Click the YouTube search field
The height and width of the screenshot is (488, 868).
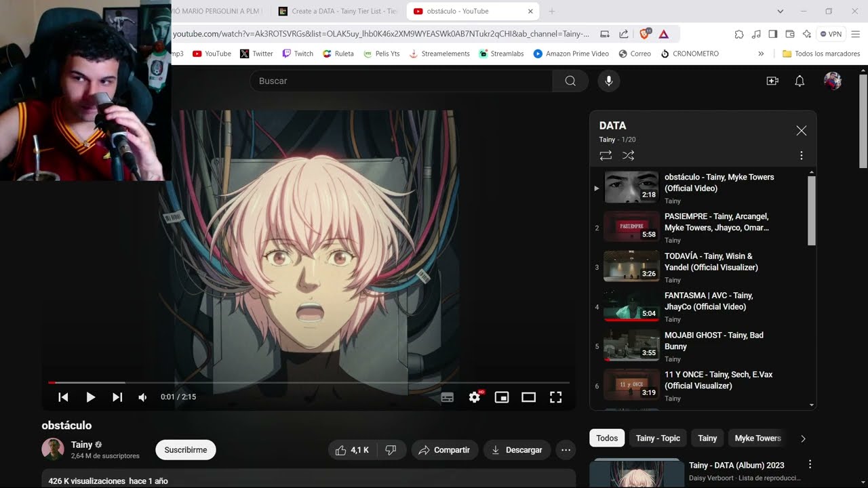(401, 81)
